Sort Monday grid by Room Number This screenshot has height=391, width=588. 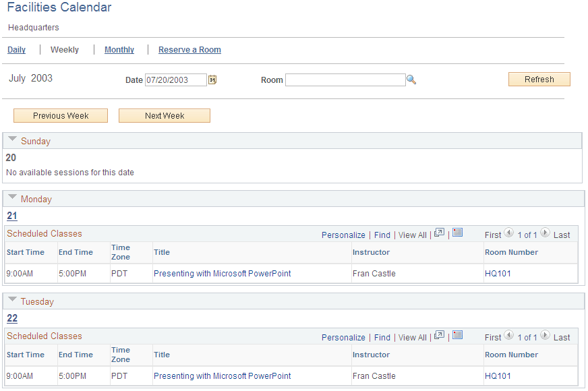pos(512,252)
